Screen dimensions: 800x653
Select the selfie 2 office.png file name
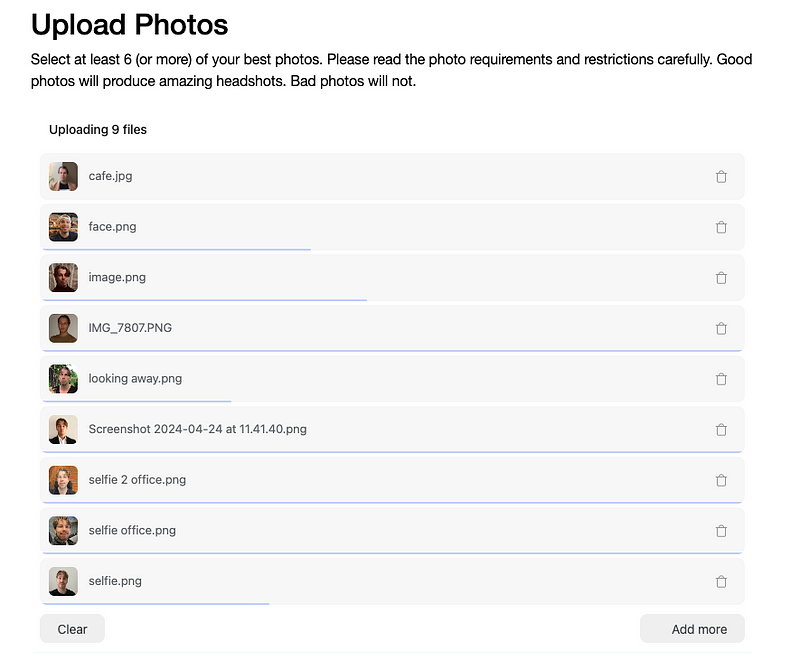pyautogui.click(x=137, y=480)
